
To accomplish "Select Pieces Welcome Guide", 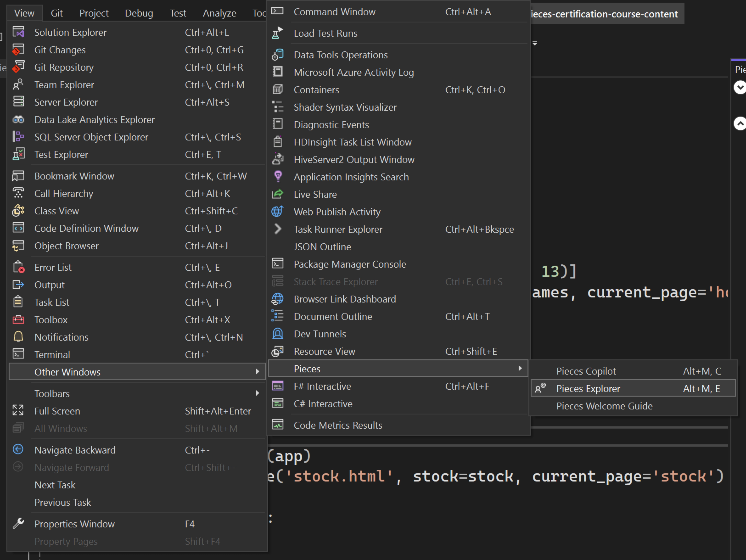I will click(604, 406).
